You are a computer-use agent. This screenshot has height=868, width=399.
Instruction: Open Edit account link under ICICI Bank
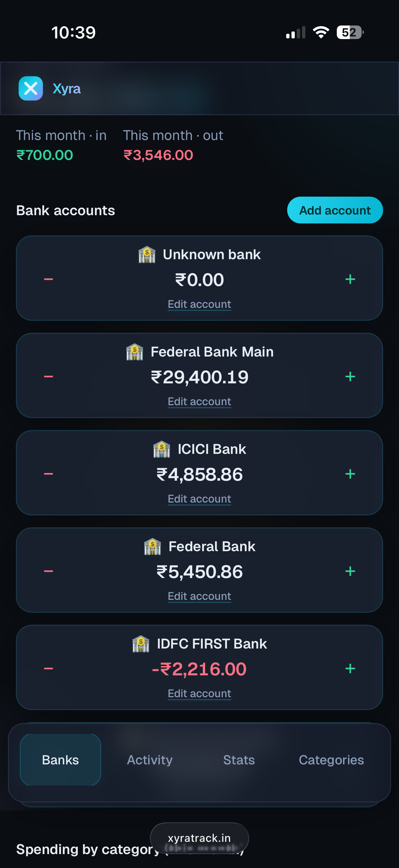point(199,499)
